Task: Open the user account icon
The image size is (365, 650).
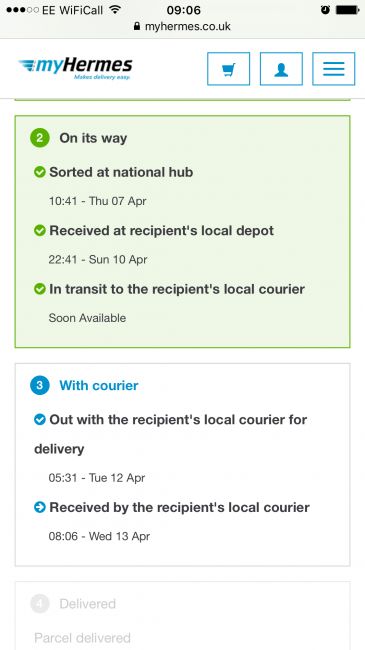Action: click(x=281, y=69)
